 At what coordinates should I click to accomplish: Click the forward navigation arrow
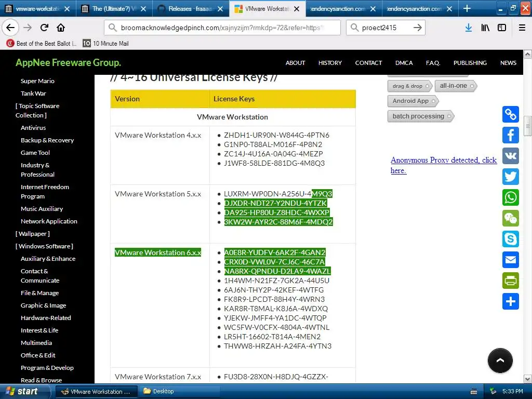coord(28,28)
